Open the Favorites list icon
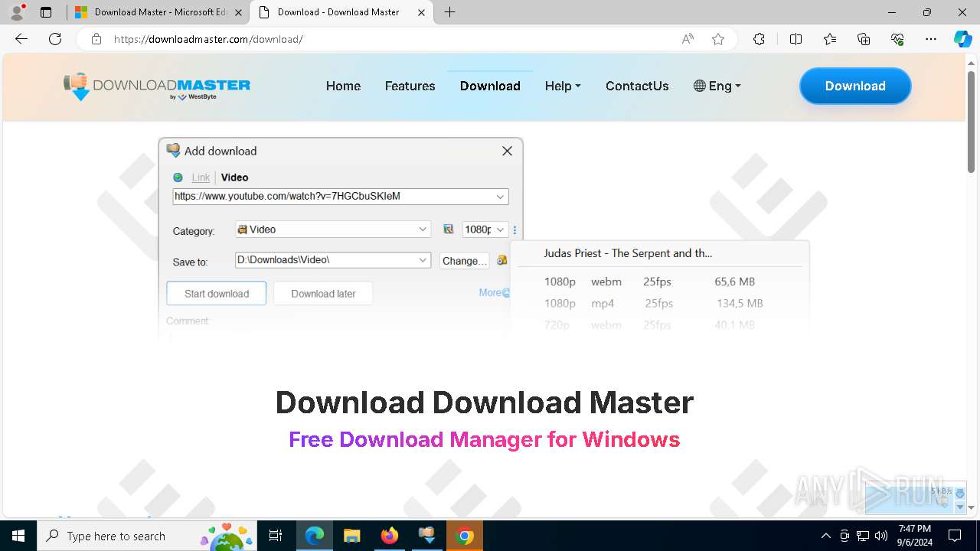980x551 pixels. 830,39
